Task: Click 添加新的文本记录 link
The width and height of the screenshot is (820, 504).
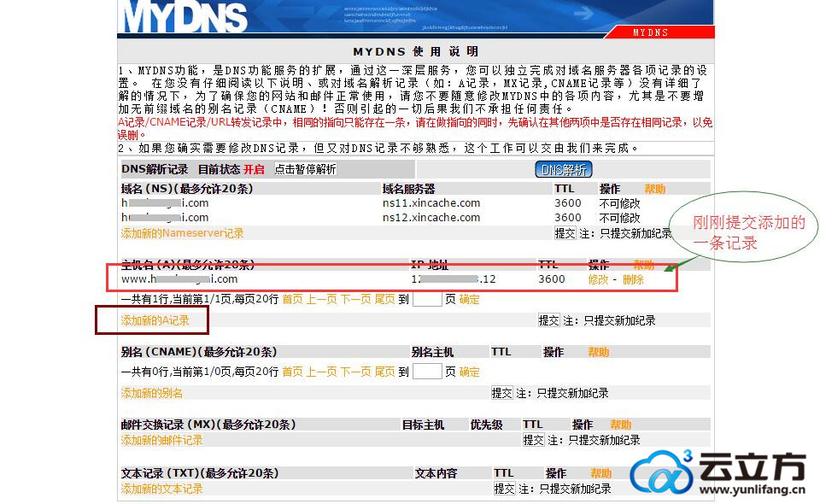Action: 161,489
